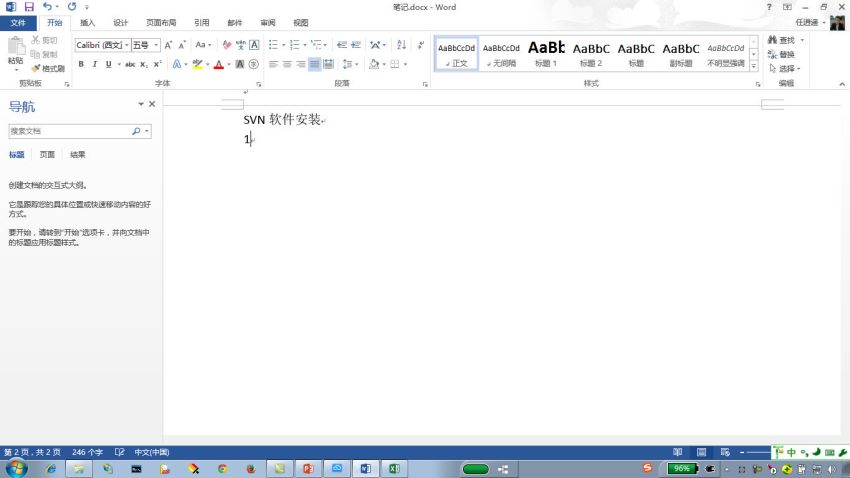Image resolution: width=850 pixels, height=478 pixels.
Task: Click the Cut icon
Action: 36,40
